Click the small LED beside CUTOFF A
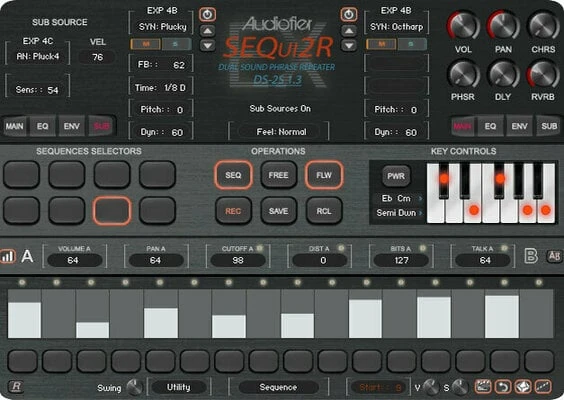Viewport: 564px width, 400px height. tap(260, 248)
